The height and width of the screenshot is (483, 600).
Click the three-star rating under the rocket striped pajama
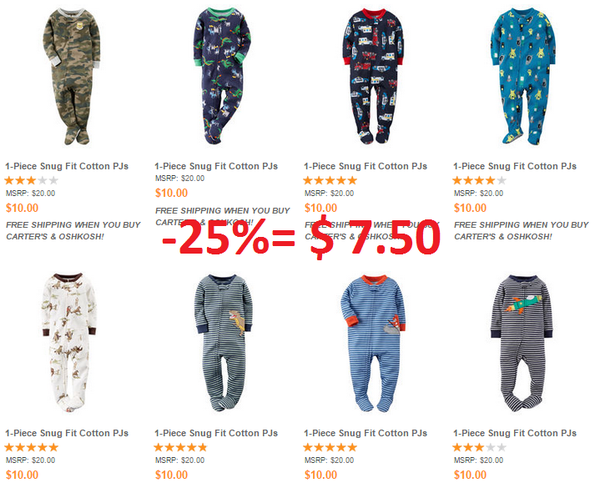pyautogui.click(x=479, y=447)
